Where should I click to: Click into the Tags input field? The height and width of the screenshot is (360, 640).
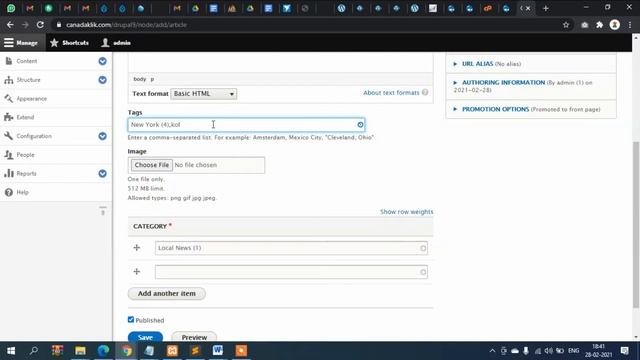246,124
